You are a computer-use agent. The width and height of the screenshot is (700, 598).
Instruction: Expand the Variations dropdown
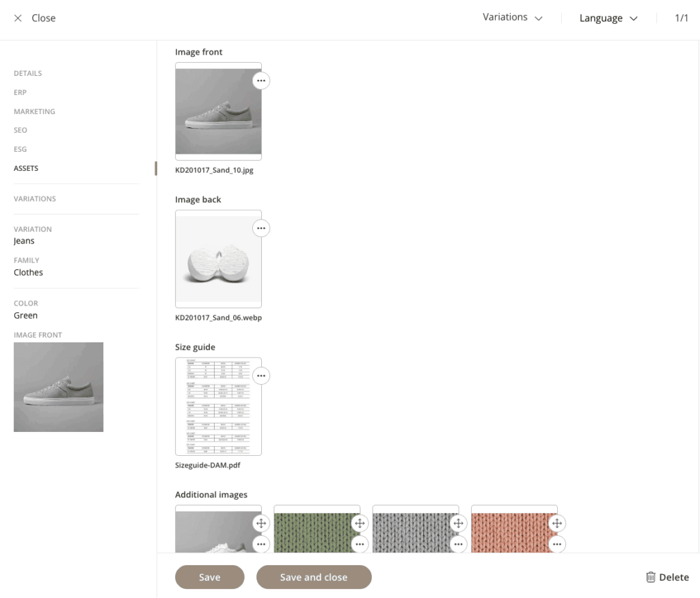512,18
